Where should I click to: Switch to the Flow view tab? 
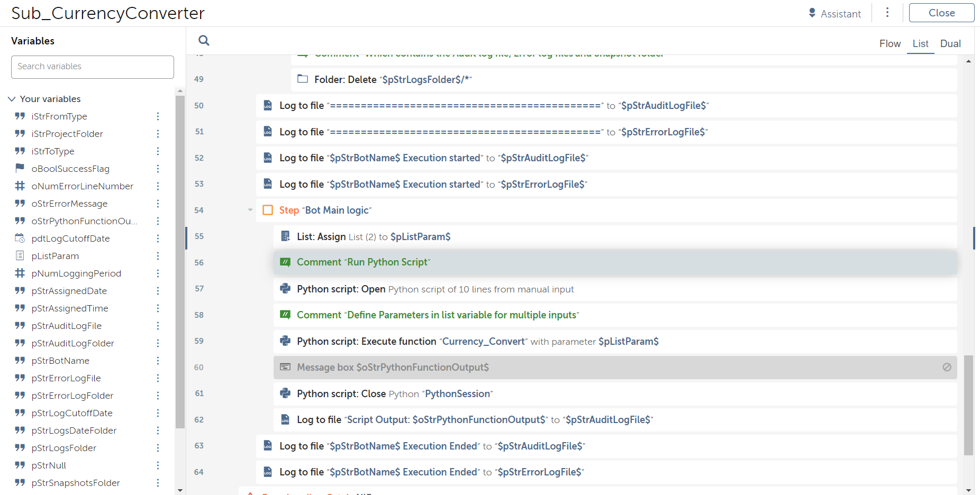pyautogui.click(x=890, y=44)
